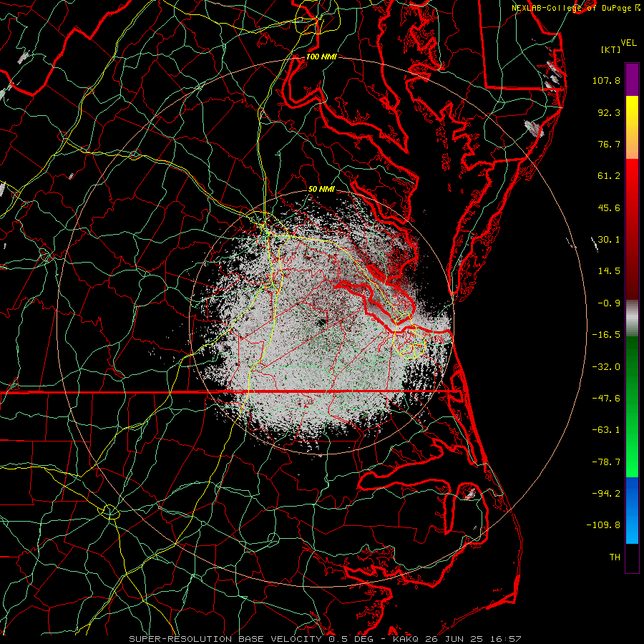This screenshot has height=644, width=644.
Task: Pick the black TH band of the bar
Action: [x=632, y=557]
